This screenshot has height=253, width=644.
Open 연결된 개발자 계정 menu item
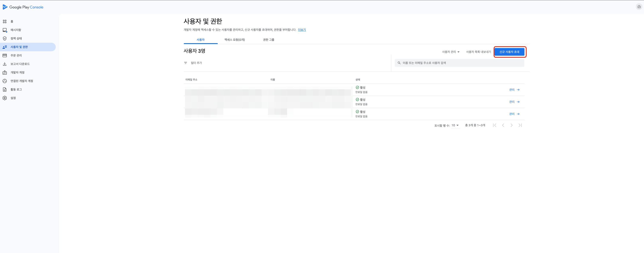click(22, 81)
